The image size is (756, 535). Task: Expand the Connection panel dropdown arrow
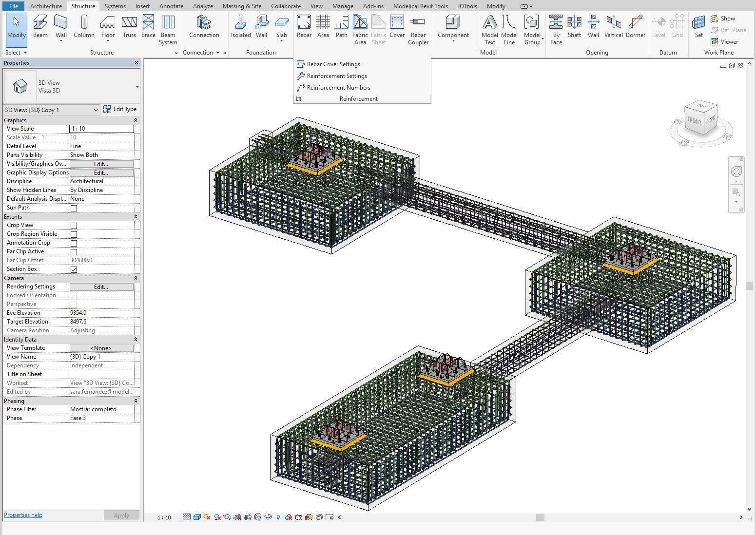[x=218, y=53]
